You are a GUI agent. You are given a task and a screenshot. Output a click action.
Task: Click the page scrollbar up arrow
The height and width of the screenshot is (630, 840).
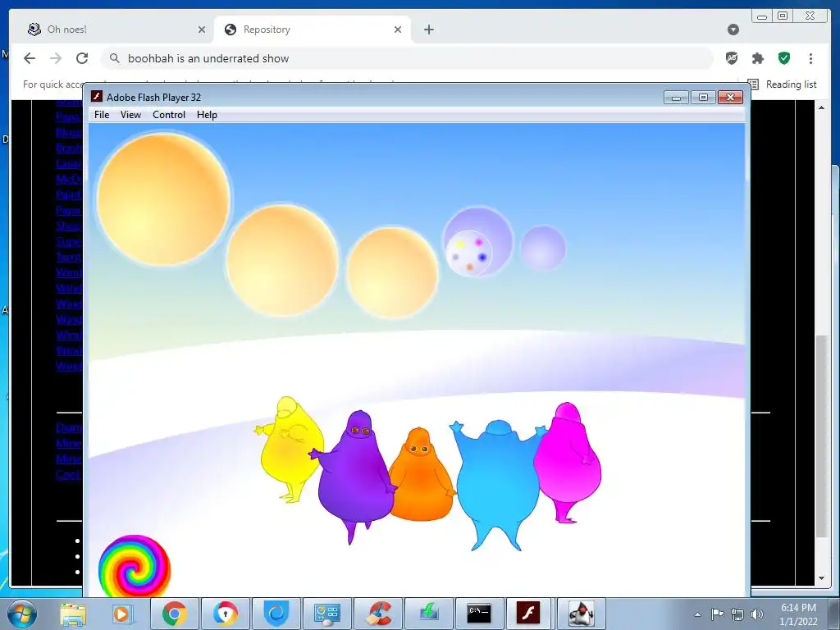821,107
